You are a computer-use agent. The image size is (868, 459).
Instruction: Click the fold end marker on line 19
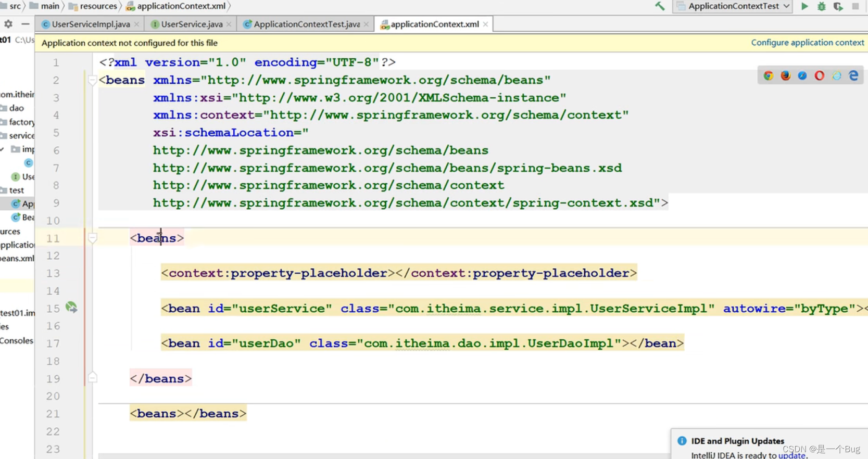coord(92,378)
